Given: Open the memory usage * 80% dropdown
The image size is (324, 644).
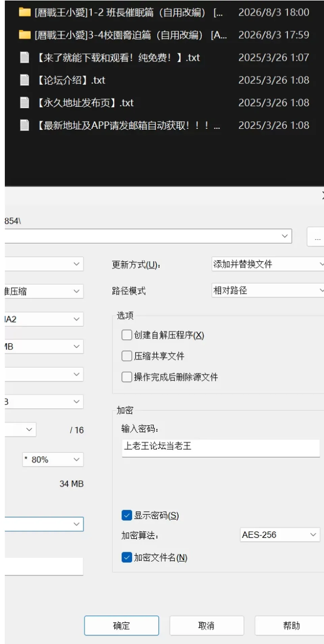Looking at the screenshot, I should [x=53, y=459].
